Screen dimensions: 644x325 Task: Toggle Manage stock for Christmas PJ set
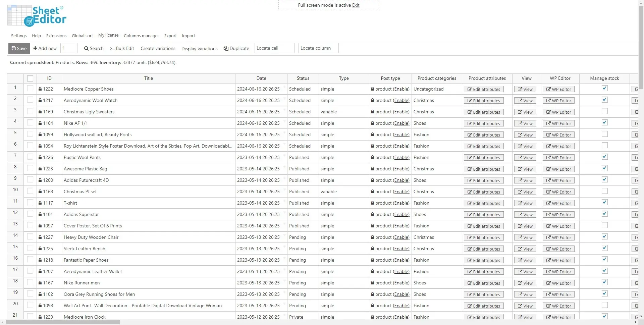click(604, 191)
